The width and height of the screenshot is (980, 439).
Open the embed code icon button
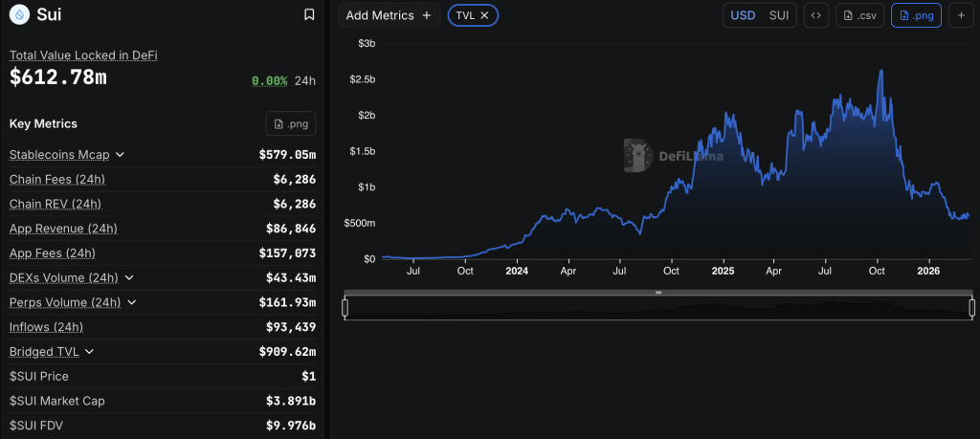pos(815,15)
